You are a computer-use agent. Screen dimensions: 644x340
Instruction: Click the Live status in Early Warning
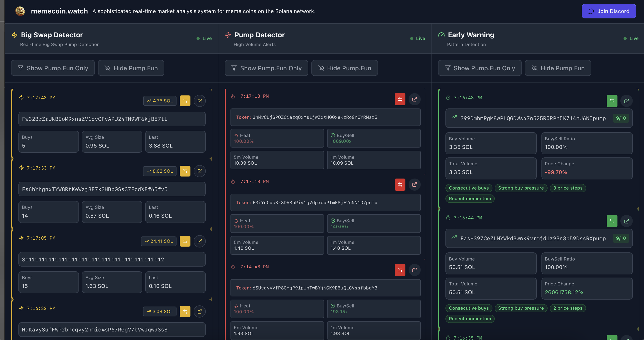click(x=631, y=38)
